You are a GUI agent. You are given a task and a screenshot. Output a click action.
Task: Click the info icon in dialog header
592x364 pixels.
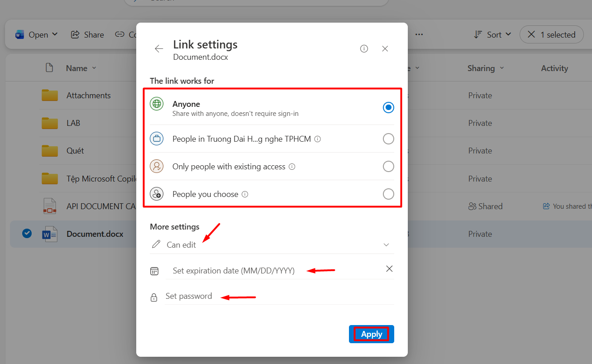tap(364, 49)
